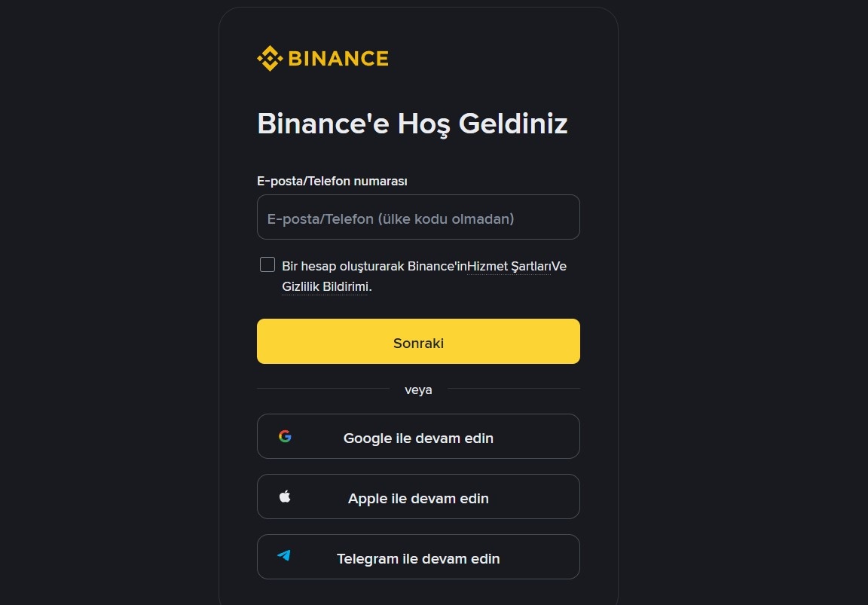Click the "veya" divider text

(418, 390)
